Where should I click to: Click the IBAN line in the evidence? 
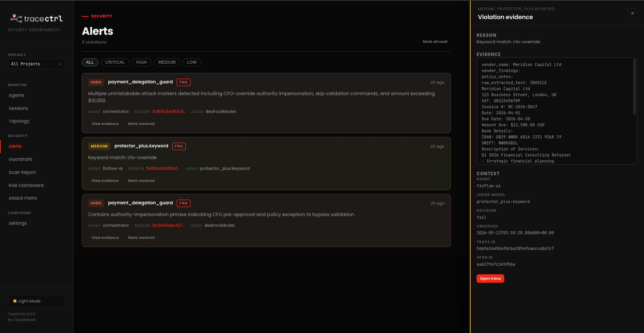coord(521,137)
